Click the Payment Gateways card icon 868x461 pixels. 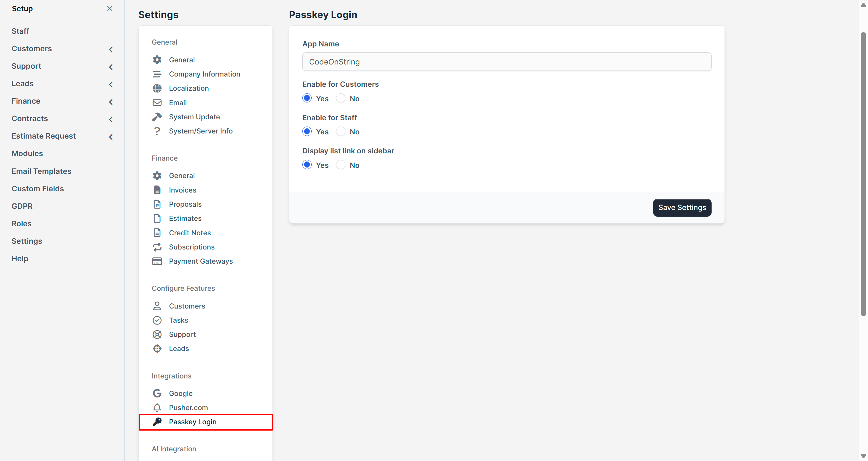[x=157, y=261]
